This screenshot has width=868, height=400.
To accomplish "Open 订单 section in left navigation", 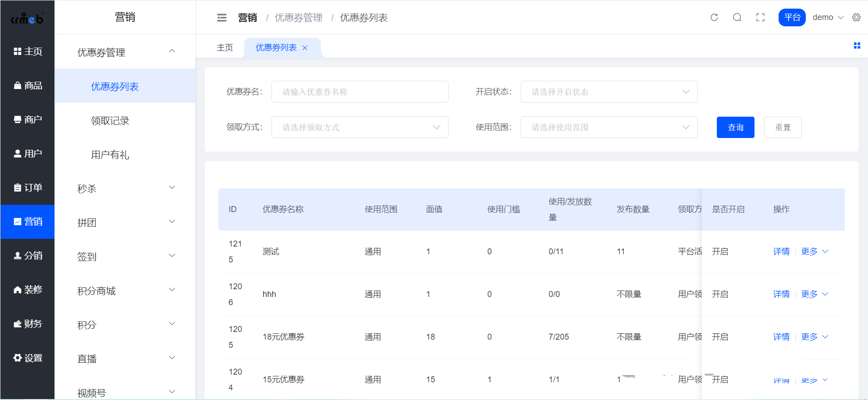I will click(x=28, y=188).
